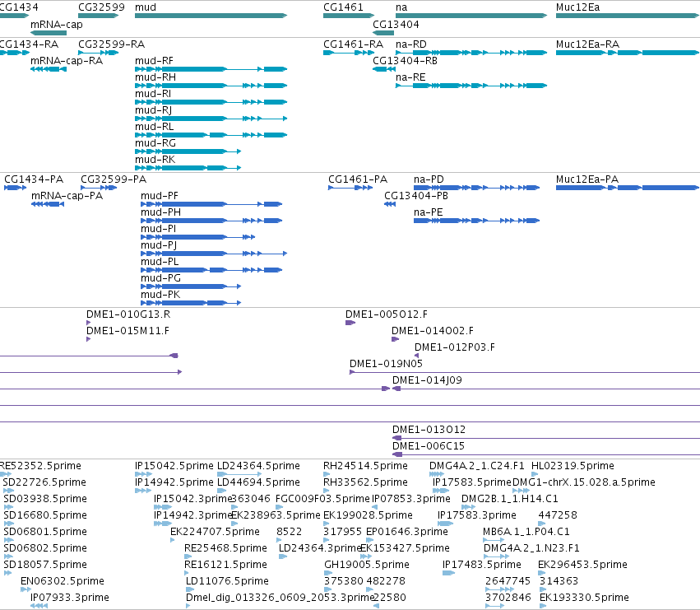The width and height of the screenshot is (700, 610).
Task: Click transcript mud-RJ
Action: [211, 119]
